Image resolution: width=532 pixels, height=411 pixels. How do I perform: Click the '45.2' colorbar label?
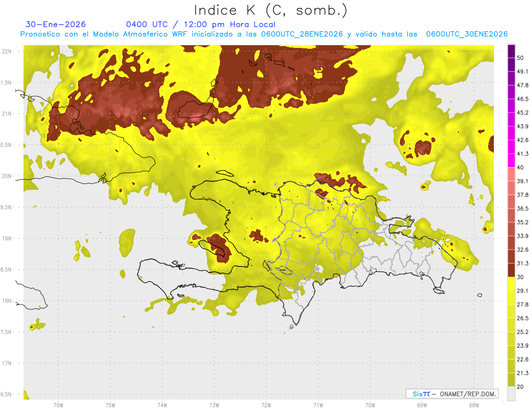tap(523, 113)
